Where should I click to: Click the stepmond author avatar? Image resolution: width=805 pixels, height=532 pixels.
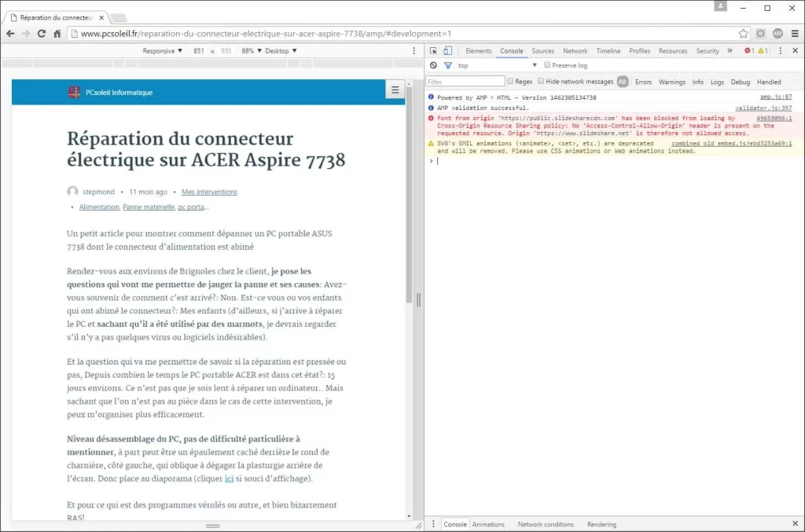[x=72, y=192]
